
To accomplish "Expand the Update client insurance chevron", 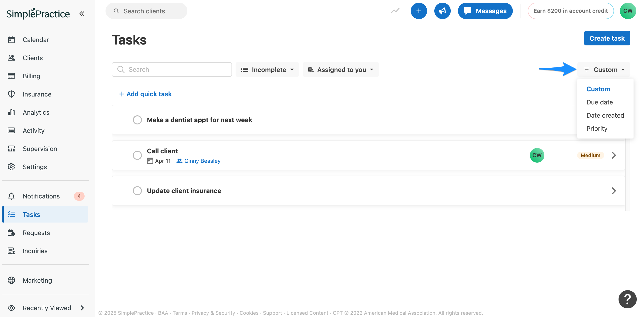I will [x=614, y=191].
